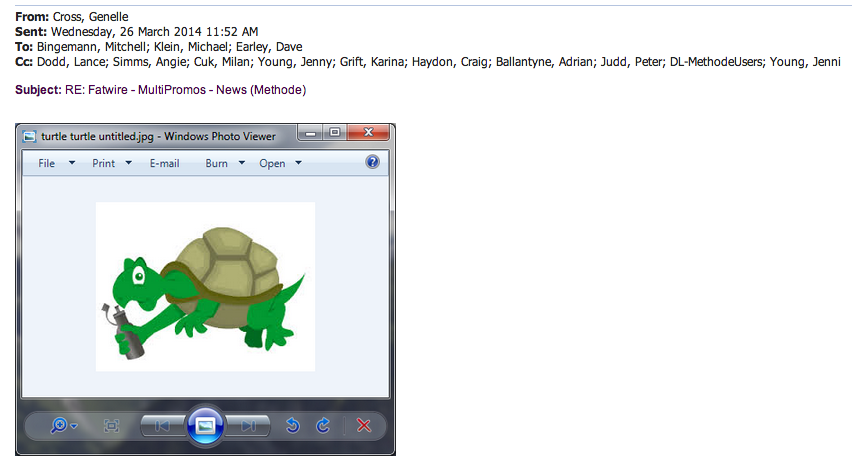
Task: Click Cc recipient Judd, Peter
Action: point(631,62)
